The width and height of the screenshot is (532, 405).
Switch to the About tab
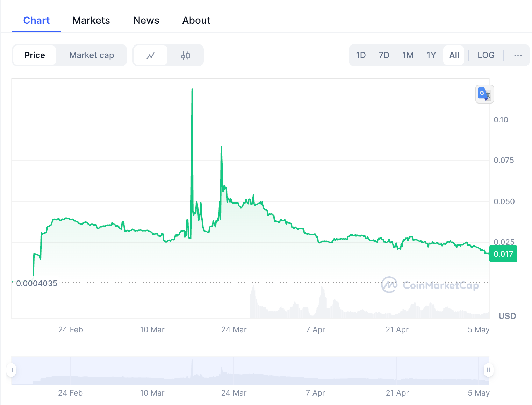(x=196, y=20)
